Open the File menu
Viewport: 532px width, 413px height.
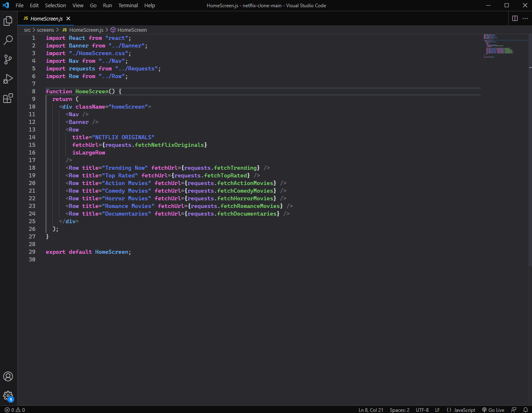pos(20,5)
